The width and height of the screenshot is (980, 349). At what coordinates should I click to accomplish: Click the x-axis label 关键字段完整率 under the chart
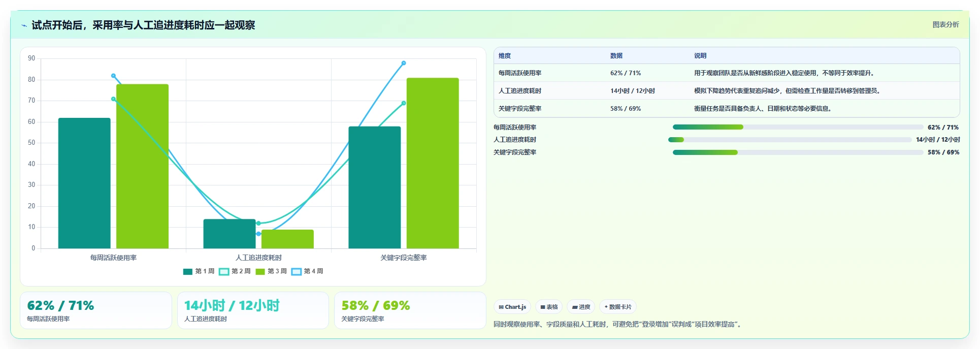[x=404, y=258]
